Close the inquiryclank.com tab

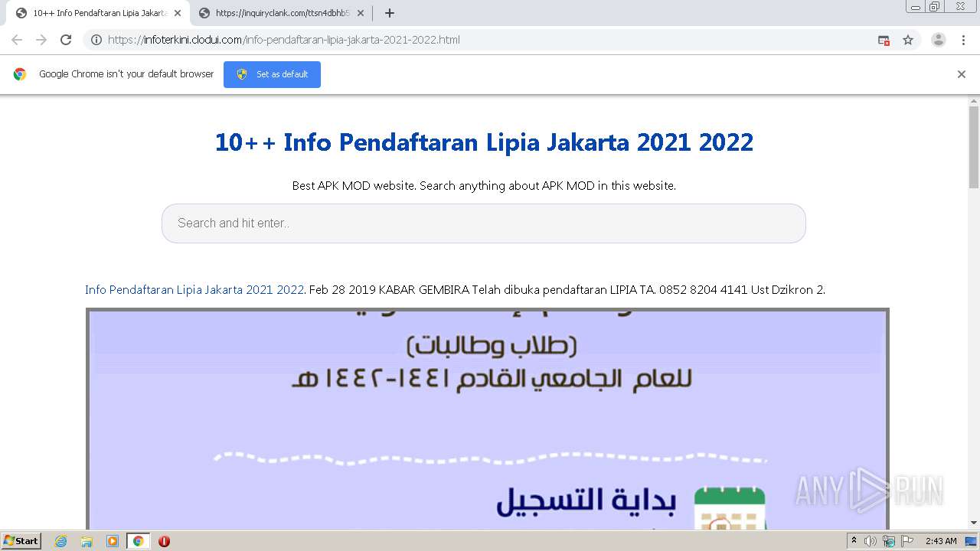(x=361, y=13)
